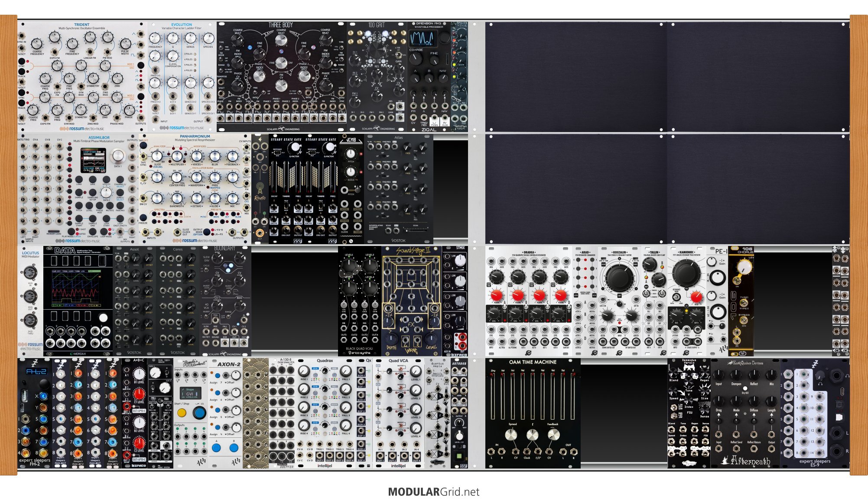Adjust the OAM Time Machine Spread knob
Viewport: 868px width, 501px height.
coord(511,435)
